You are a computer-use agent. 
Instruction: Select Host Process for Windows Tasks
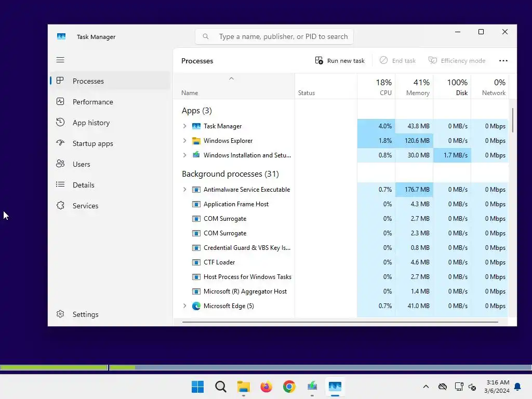coord(341,277)
